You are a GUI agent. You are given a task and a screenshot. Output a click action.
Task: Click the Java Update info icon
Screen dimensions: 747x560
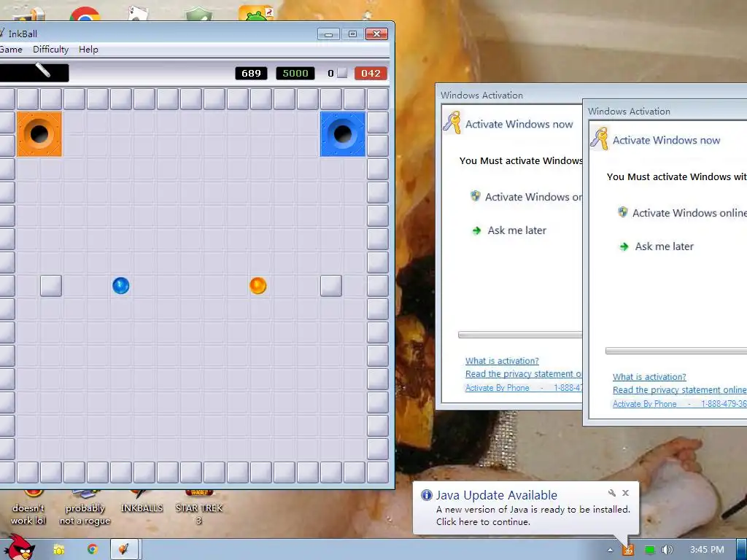(426, 495)
